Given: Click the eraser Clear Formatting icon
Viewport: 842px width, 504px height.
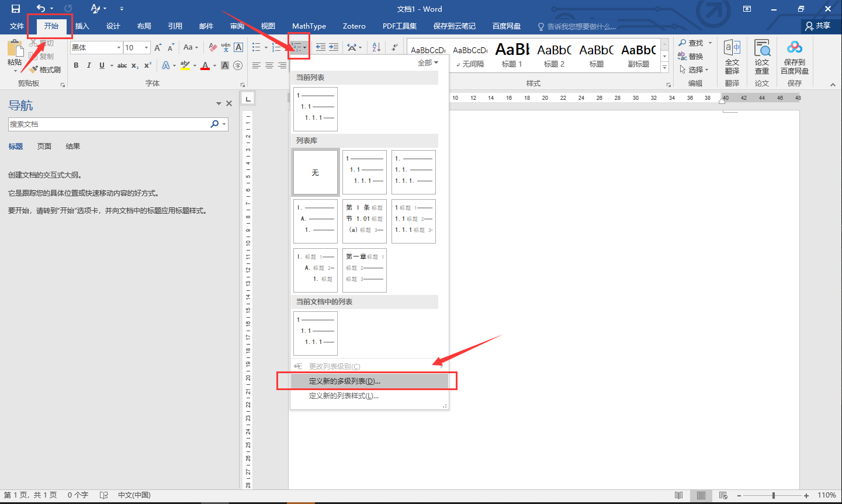Looking at the screenshot, I should [213, 48].
